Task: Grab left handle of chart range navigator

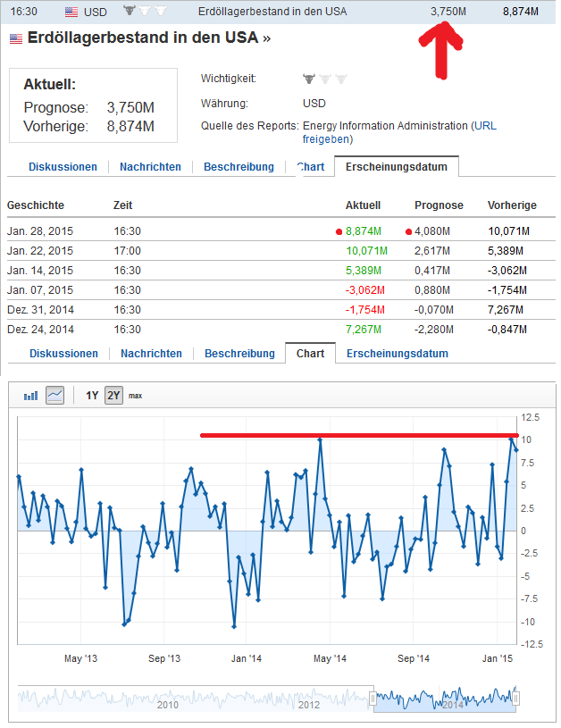Action: [373, 698]
